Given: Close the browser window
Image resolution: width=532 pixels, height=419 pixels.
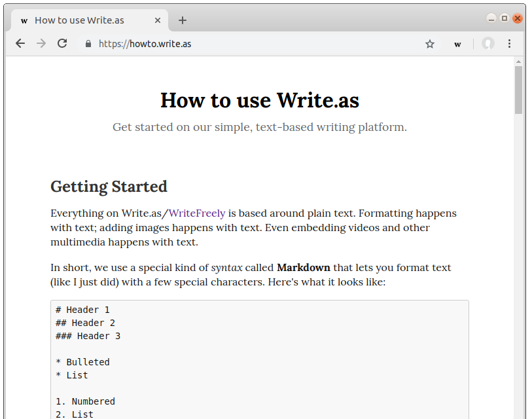Looking at the screenshot, I should tap(518, 18).
